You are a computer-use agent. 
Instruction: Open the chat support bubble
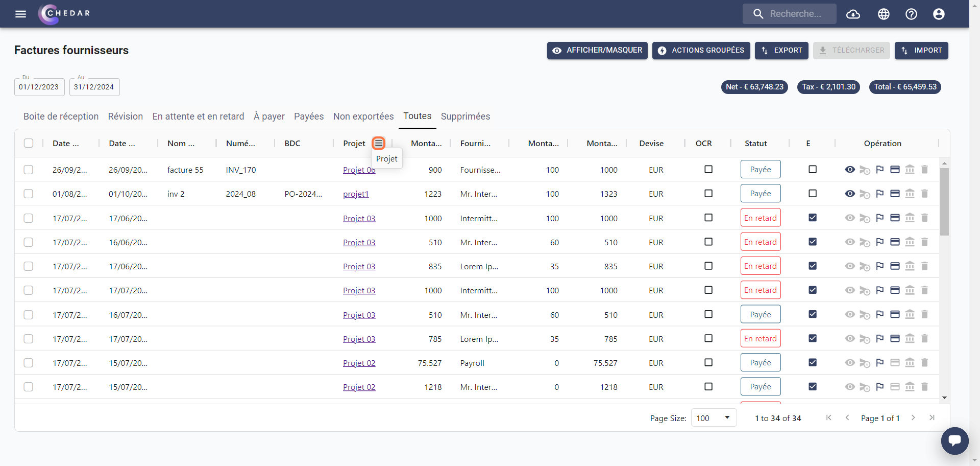point(954,440)
